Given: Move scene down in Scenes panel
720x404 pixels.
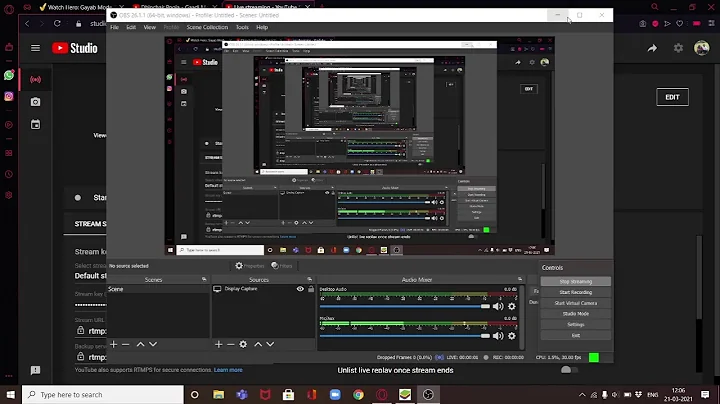Looking at the screenshot, I should 153,344.
